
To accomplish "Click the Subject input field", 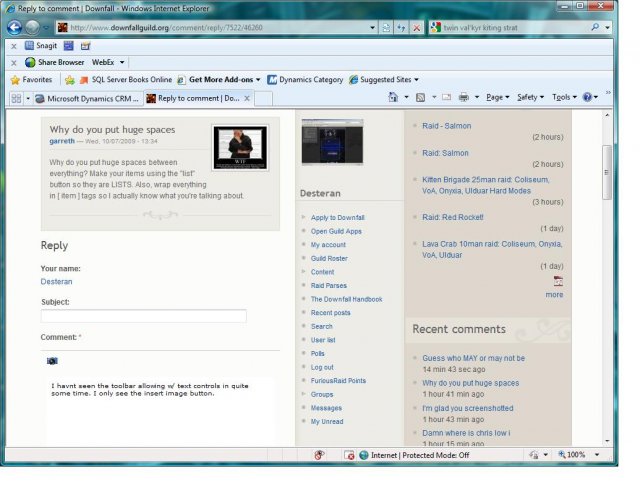I will point(144,316).
